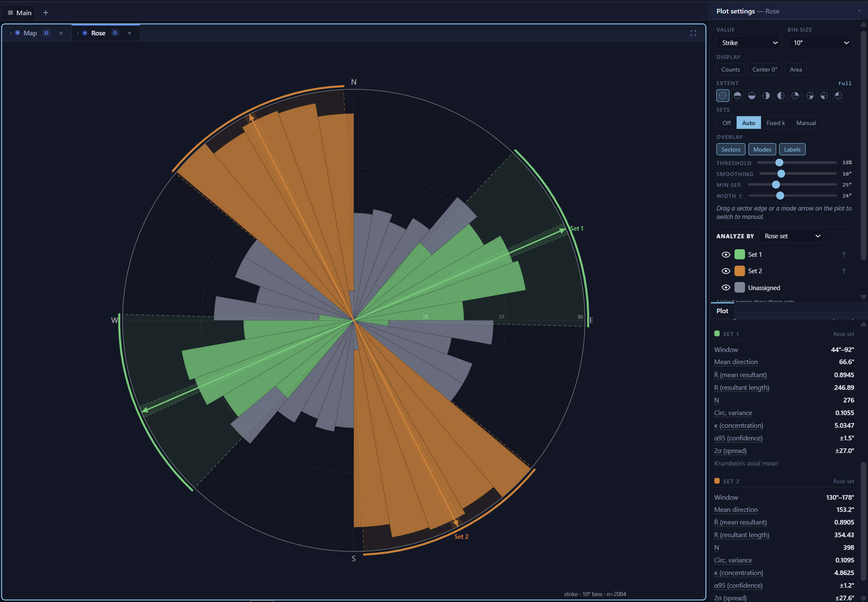868x602 pixels.
Task: Click the drag handle of Map tab
Action: (11, 33)
